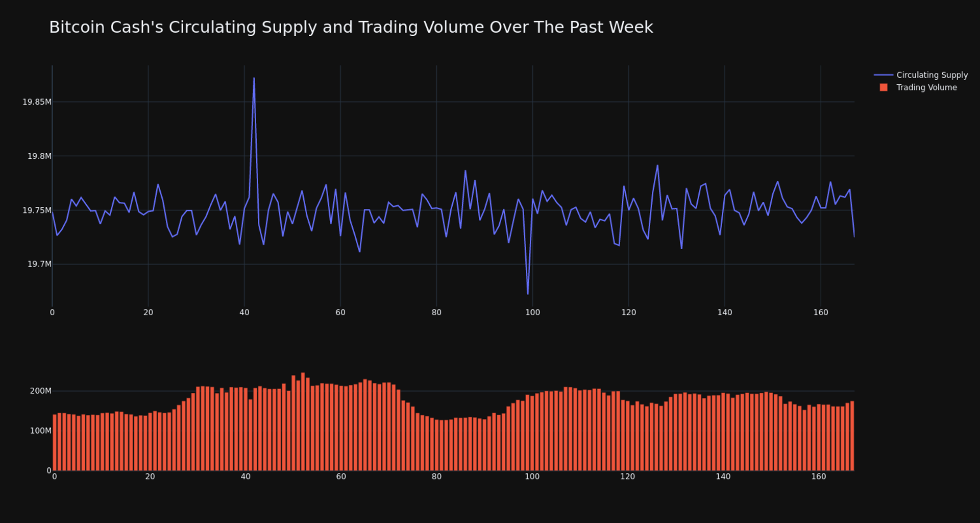Click the red Trading Volume legend swatch
Viewport: 980px width, 523px height.
click(x=884, y=87)
